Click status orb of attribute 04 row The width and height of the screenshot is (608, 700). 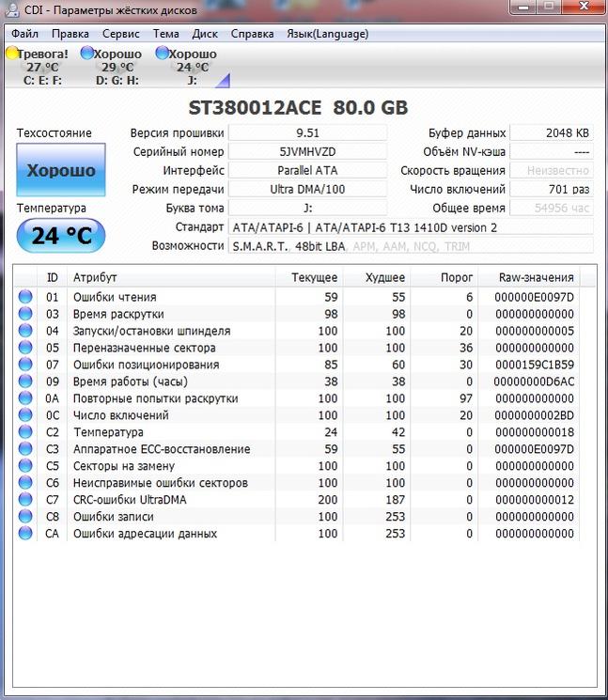[x=25, y=331]
